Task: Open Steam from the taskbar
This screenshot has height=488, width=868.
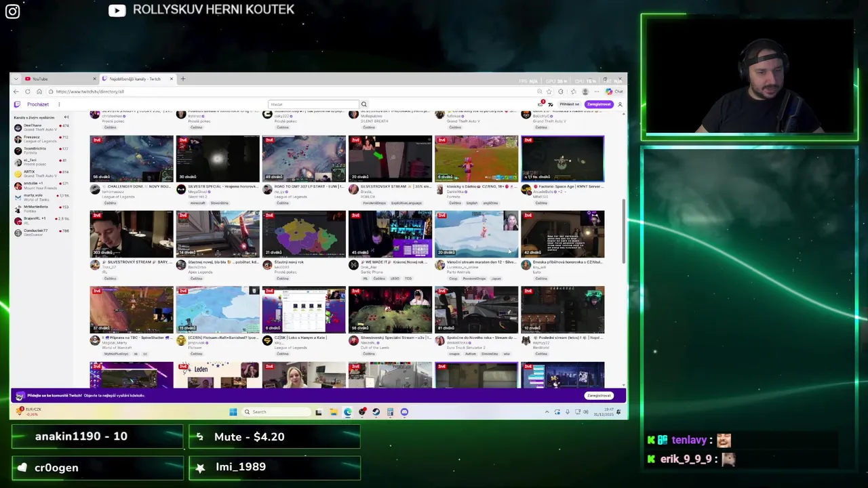Action: (376, 411)
